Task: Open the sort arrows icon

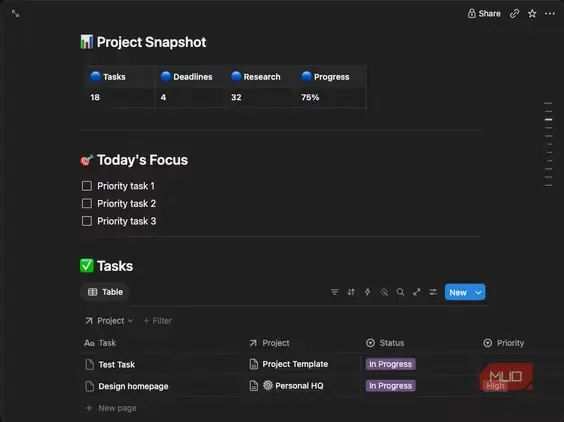Action: pyautogui.click(x=351, y=292)
